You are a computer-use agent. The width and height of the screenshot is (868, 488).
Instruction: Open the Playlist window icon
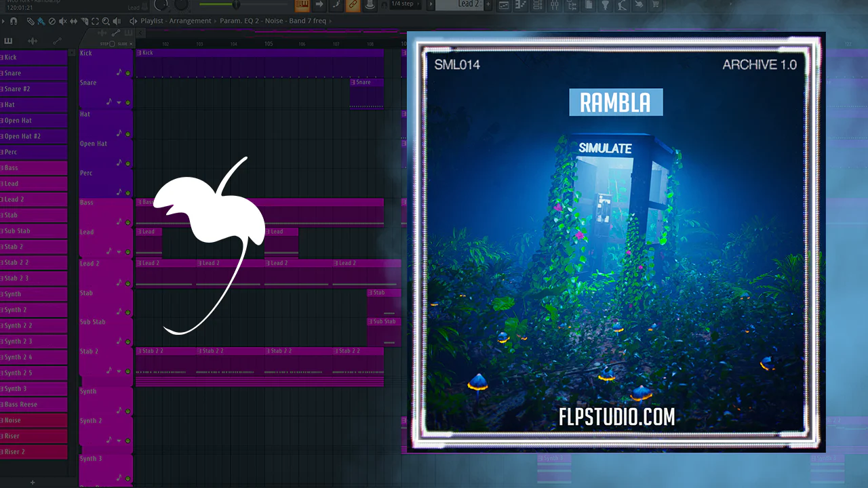(504, 5)
